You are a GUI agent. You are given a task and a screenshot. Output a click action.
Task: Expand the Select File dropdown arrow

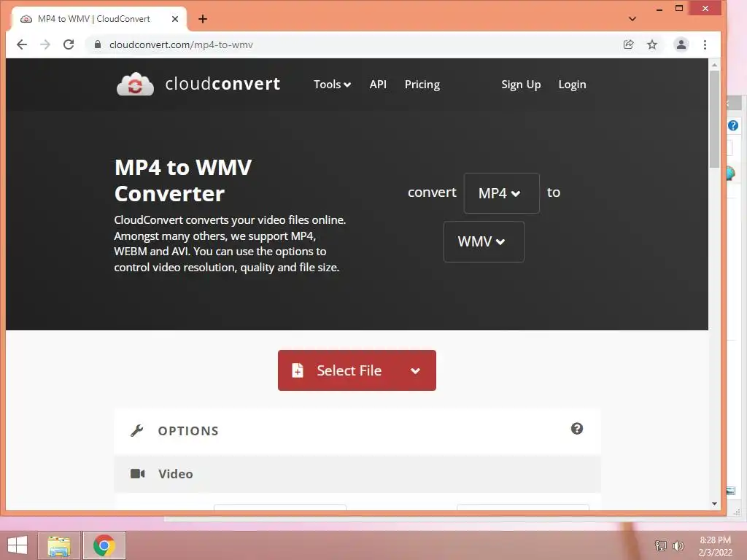(x=415, y=370)
